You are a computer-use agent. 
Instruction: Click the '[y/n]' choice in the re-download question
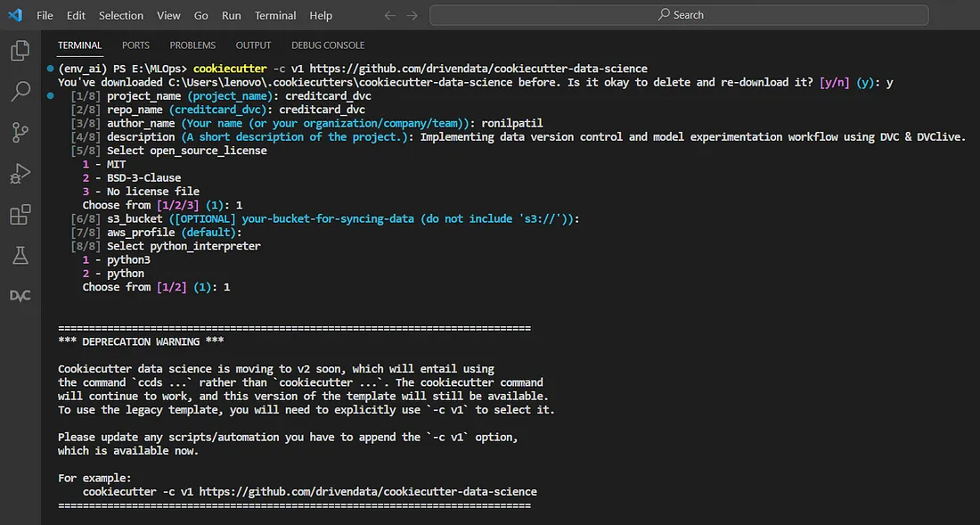pos(835,82)
